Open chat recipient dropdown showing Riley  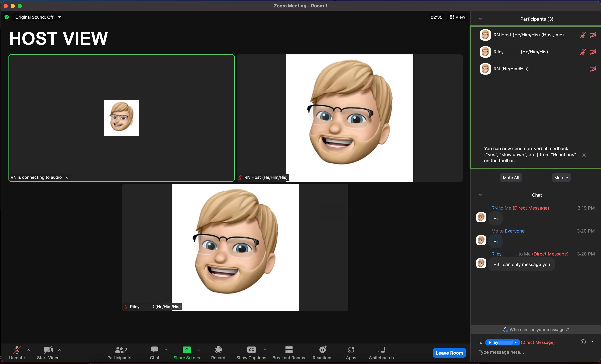[502, 342]
